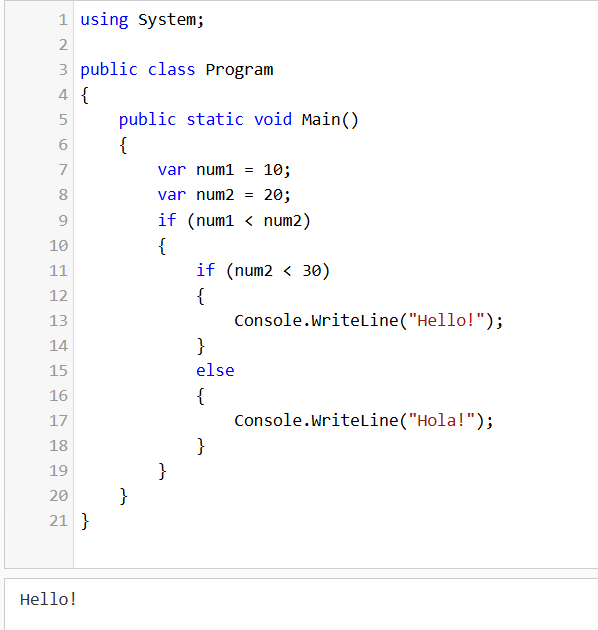Click line number 21 in gutter
The width and height of the screenshot is (598, 630).
point(58,521)
